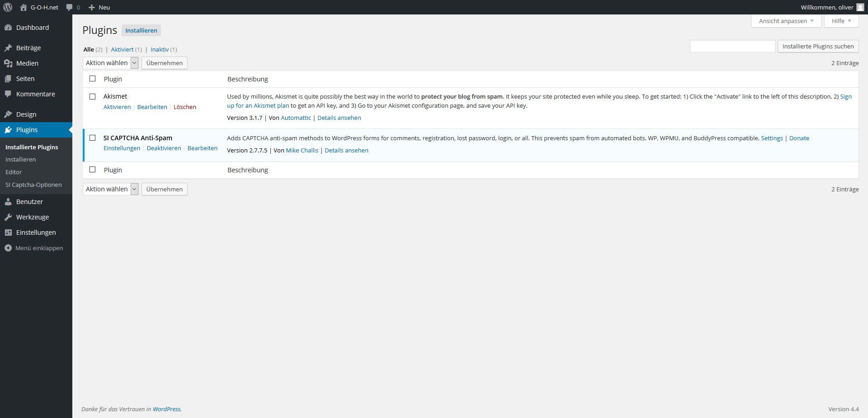Filter plugins by Aktiviert
868x418 pixels.
click(x=122, y=50)
